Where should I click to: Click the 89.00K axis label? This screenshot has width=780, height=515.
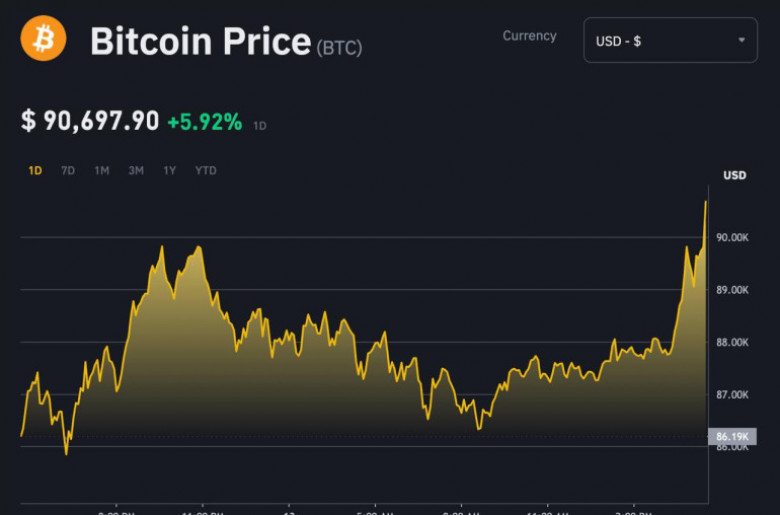(x=733, y=290)
